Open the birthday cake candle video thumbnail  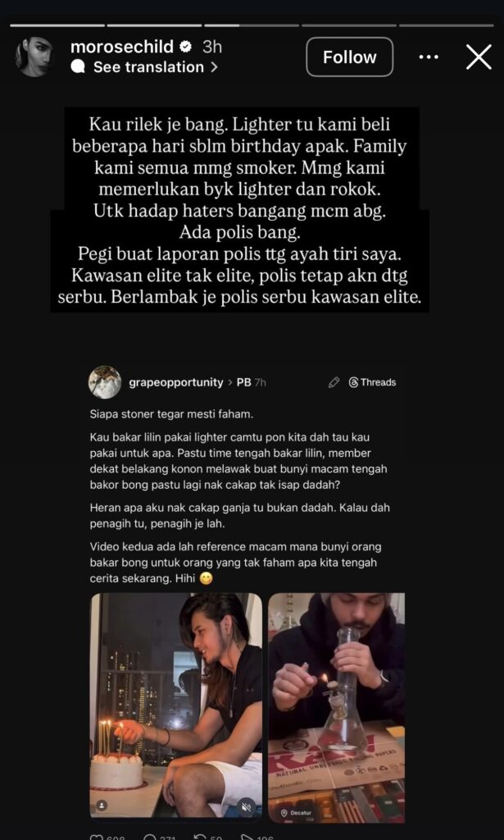tap(176, 705)
